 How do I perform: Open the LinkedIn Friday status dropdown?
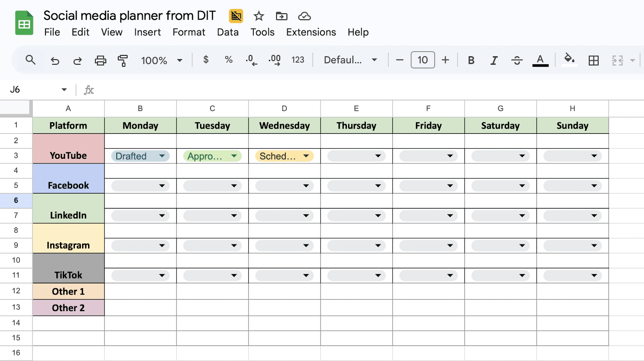(x=429, y=215)
